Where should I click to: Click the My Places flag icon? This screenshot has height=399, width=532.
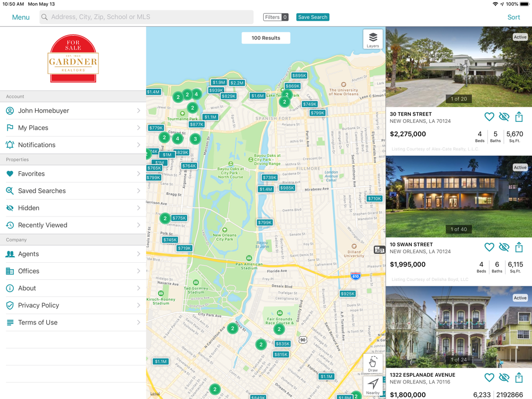10,128
